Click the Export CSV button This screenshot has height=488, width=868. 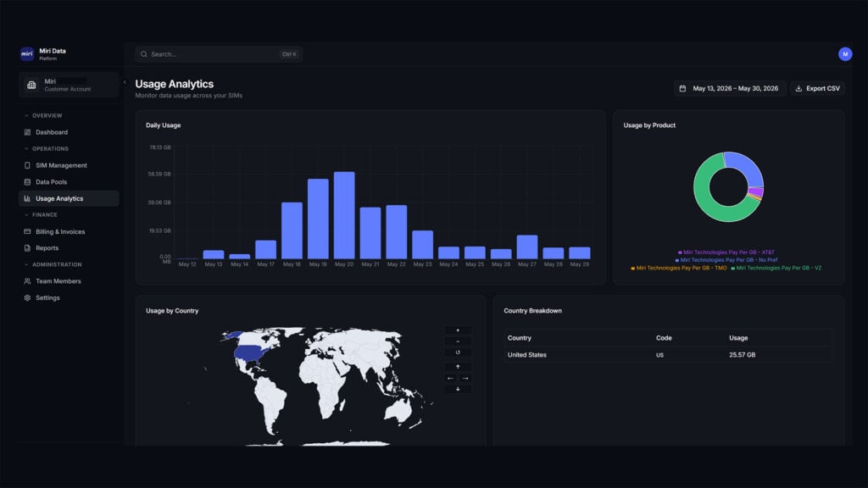pos(817,88)
